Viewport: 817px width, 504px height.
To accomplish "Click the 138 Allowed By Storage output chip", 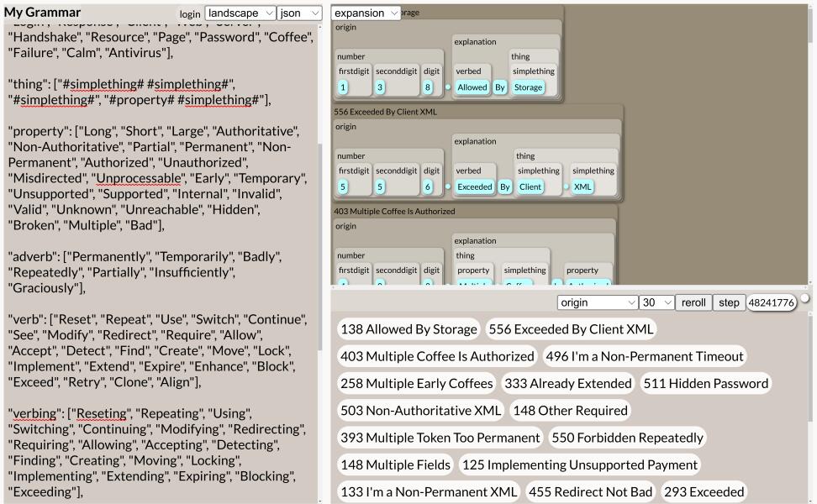I will coord(408,329).
